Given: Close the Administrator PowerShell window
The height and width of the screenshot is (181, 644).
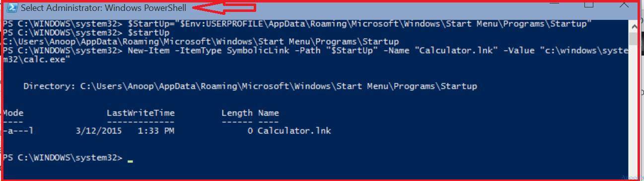Looking at the screenshot, I should (624, 3).
